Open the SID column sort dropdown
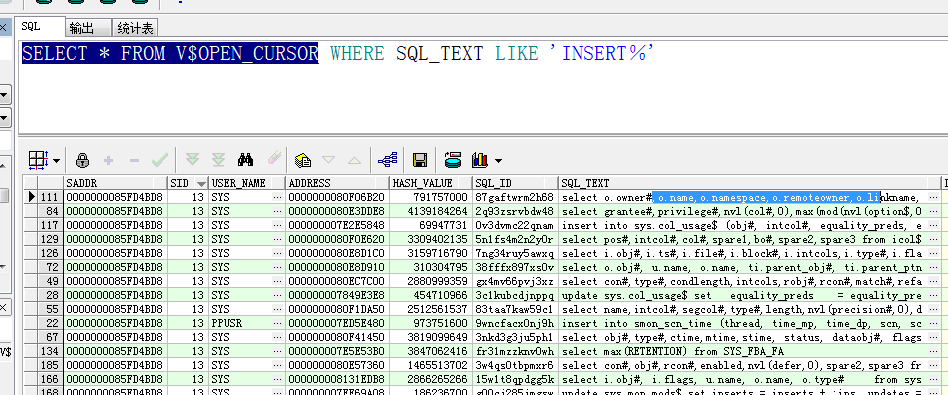 point(201,183)
